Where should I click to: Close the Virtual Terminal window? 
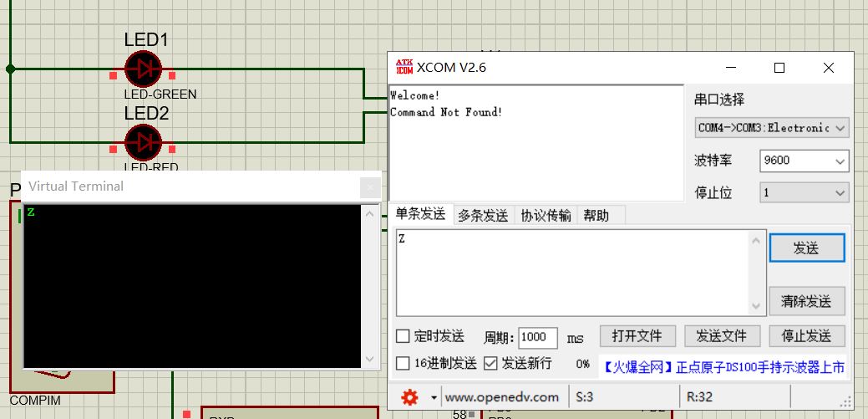coord(370,187)
